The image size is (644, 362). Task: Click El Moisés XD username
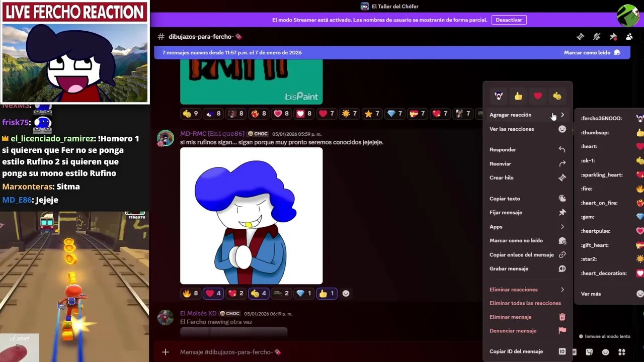(x=198, y=313)
